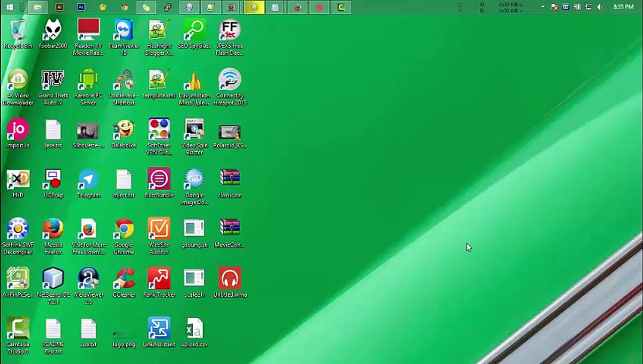Select the inject.txt file icon
This screenshot has height=364, width=643.
click(x=124, y=184)
